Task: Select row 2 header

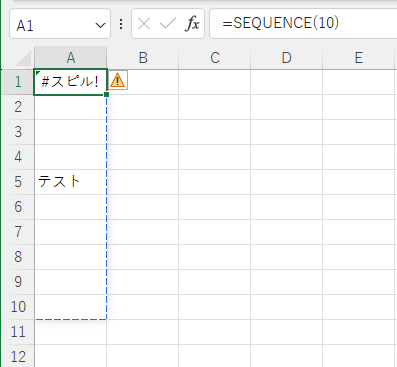Action: point(18,107)
